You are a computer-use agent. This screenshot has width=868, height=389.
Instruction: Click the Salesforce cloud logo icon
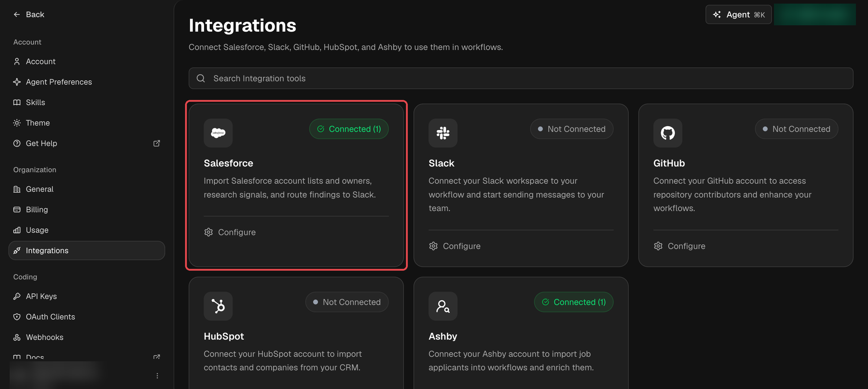pyautogui.click(x=218, y=133)
